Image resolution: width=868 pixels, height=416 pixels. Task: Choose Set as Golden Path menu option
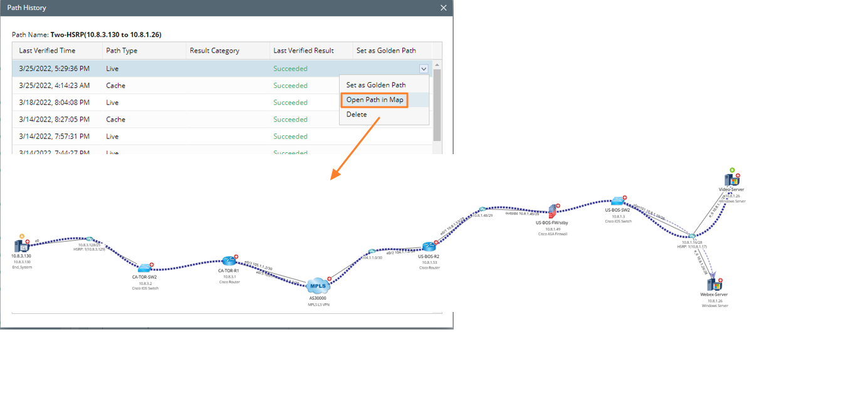coord(375,85)
